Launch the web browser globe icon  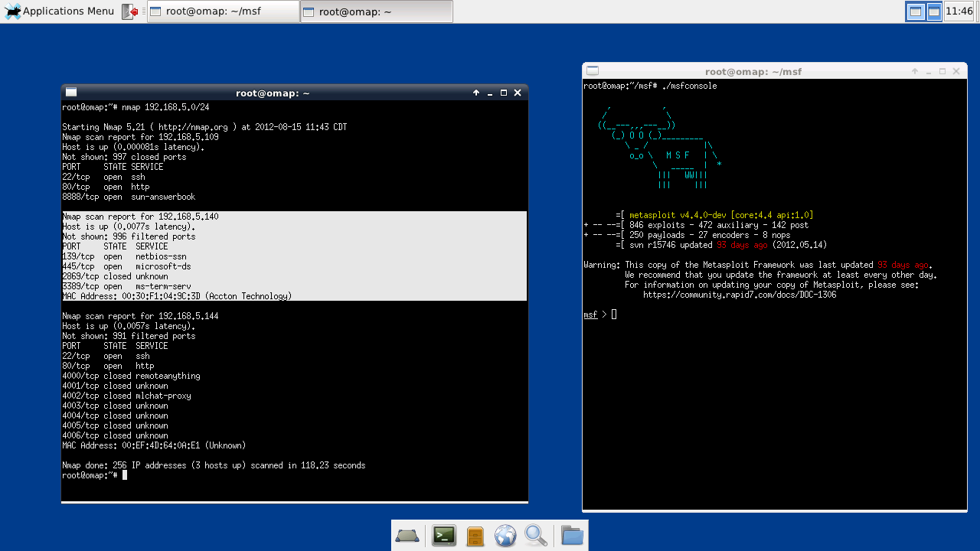[505, 536]
